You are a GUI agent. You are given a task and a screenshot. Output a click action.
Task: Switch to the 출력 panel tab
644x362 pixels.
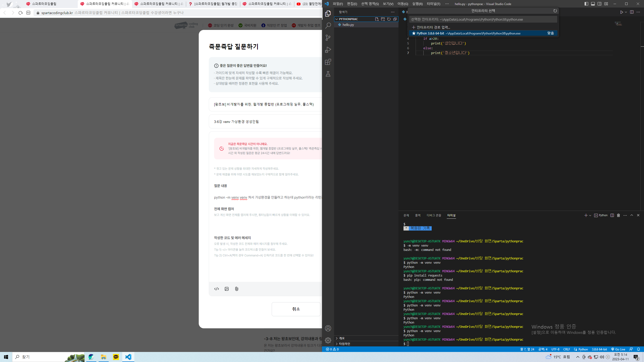pyautogui.click(x=418, y=215)
